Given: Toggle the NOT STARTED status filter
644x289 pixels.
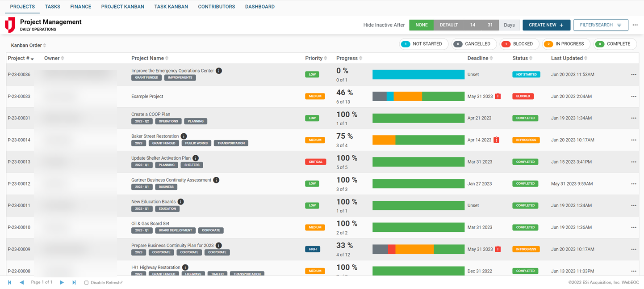Looking at the screenshot, I should tap(423, 44).
